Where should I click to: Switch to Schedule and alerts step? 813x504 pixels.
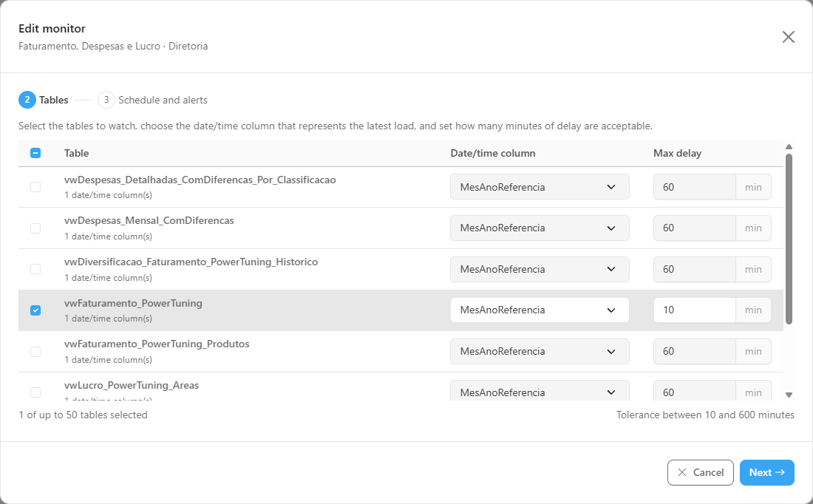(163, 100)
